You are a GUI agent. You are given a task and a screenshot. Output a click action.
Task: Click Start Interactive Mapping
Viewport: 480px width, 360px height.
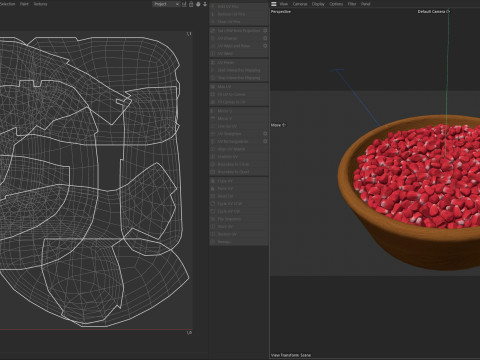click(x=239, y=70)
